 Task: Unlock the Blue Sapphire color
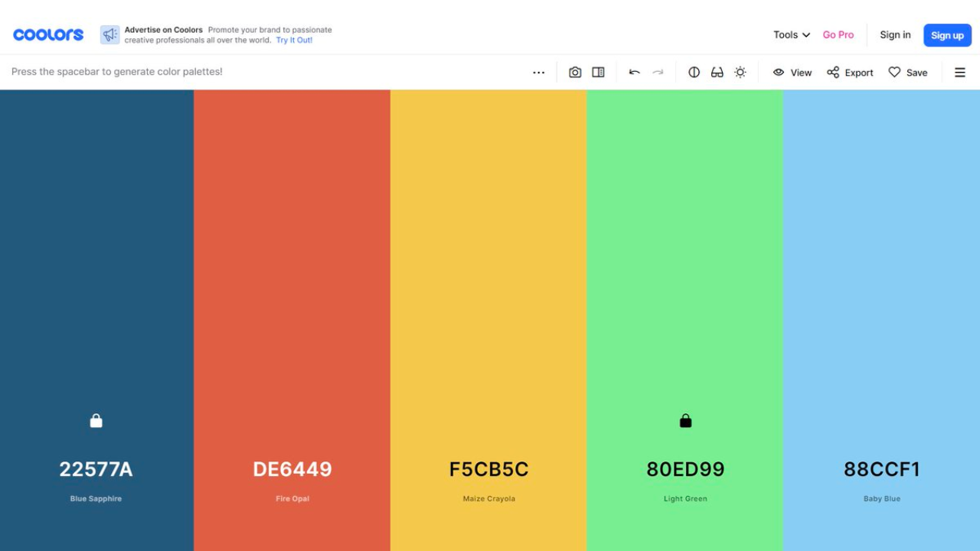coord(96,420)
